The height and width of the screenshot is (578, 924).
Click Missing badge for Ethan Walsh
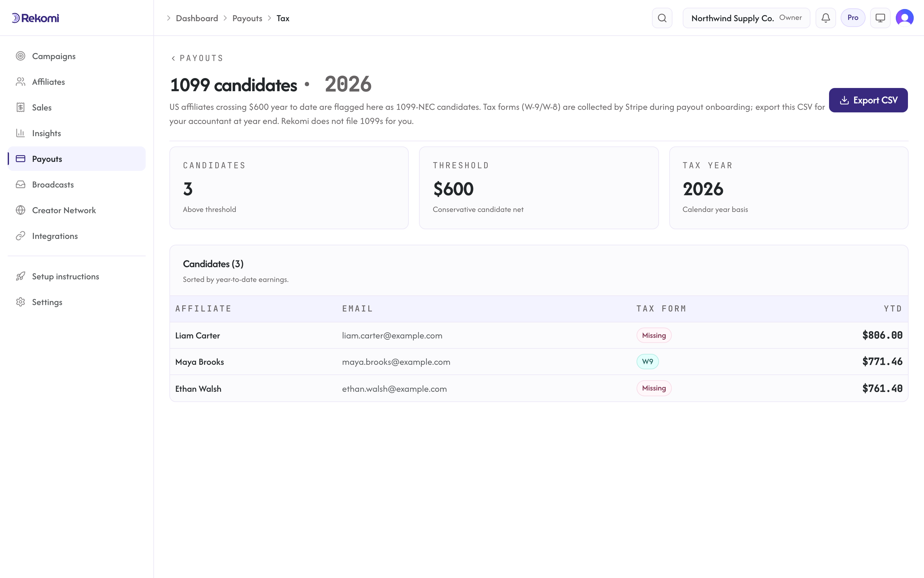coord(654,388)
